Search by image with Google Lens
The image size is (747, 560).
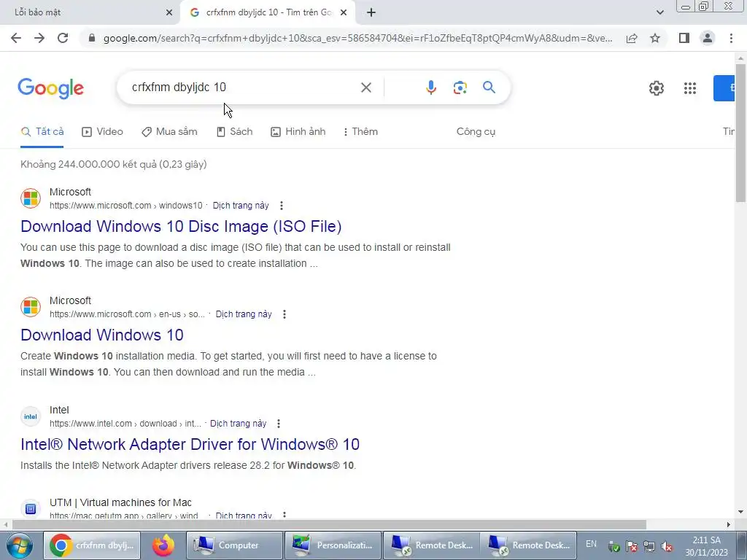tap(460, 87)
